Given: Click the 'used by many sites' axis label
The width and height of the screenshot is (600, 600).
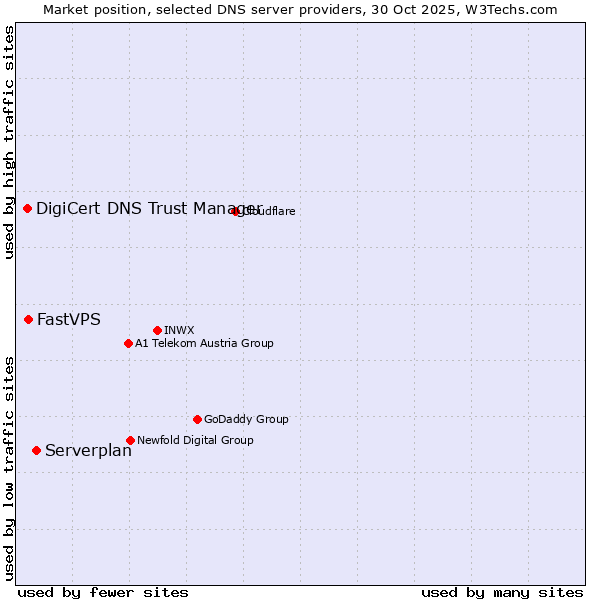Looking at the screenshot, I should tap(502, 592).
